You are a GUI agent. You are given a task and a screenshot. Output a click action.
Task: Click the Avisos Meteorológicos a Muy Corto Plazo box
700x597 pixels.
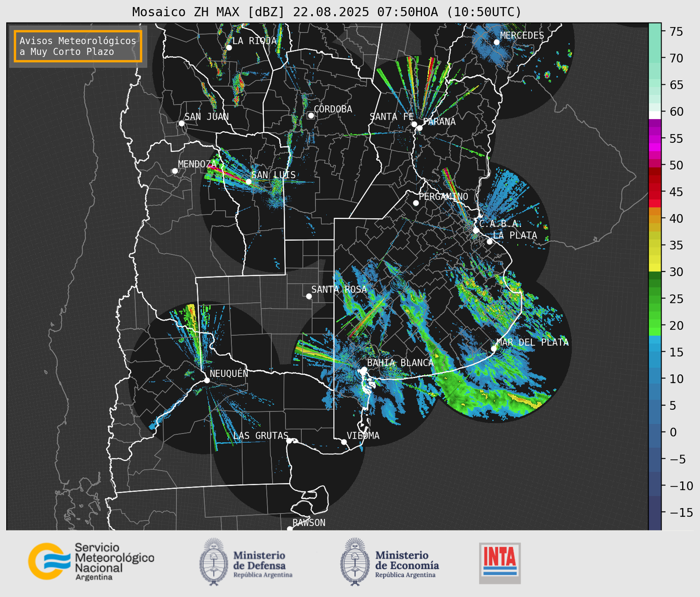(78, 46)
